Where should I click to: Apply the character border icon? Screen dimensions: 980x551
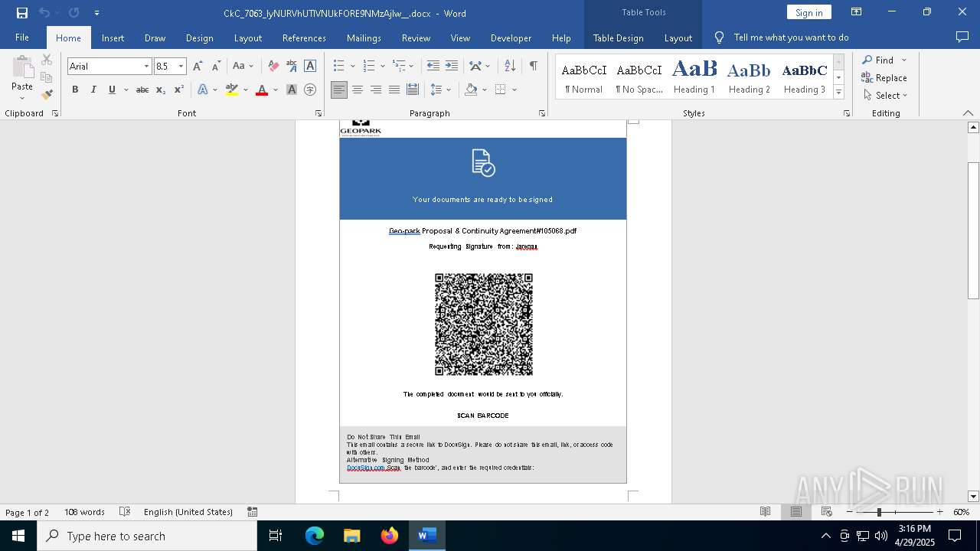click(x=310, y=67)
